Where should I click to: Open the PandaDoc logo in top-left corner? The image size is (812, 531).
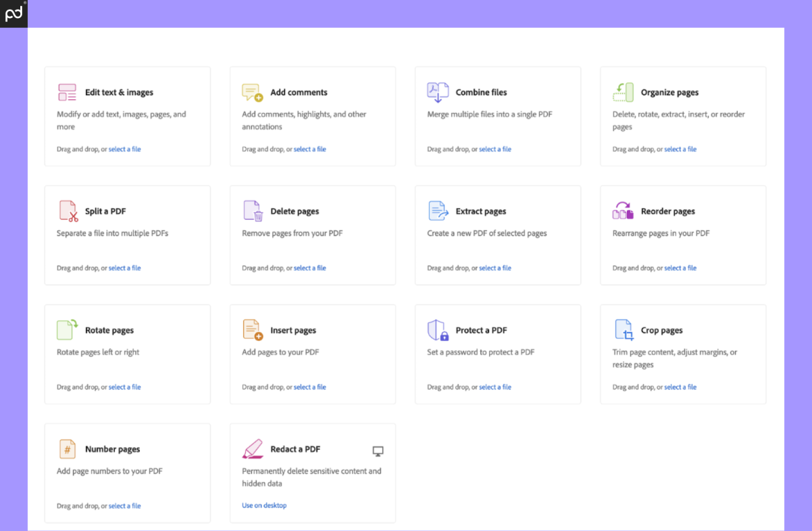13,13
